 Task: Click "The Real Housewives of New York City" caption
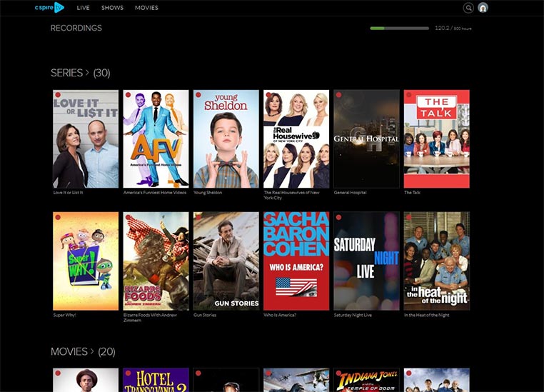(291, 195)
